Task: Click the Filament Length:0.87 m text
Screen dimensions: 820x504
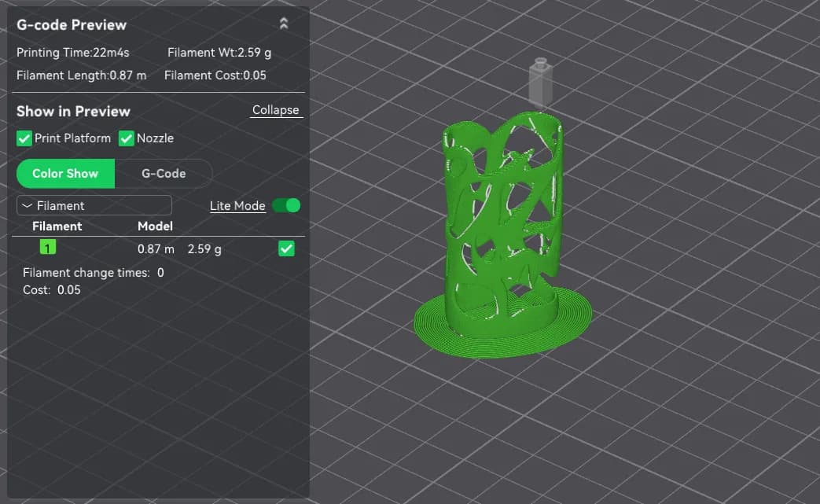Action: pos(82,75)
